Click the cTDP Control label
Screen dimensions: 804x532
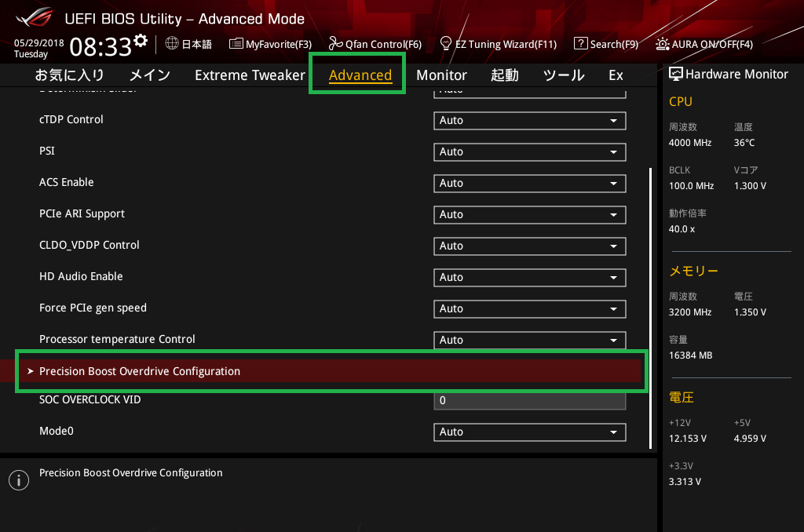click(x=71, y=119)
